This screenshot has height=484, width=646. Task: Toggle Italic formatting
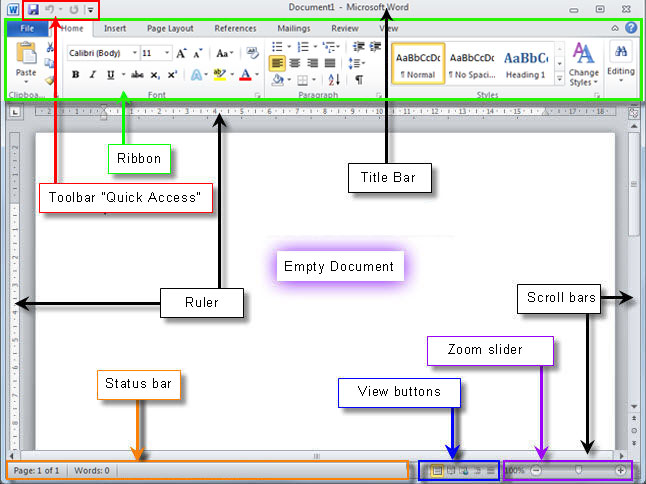coord(92,75)
